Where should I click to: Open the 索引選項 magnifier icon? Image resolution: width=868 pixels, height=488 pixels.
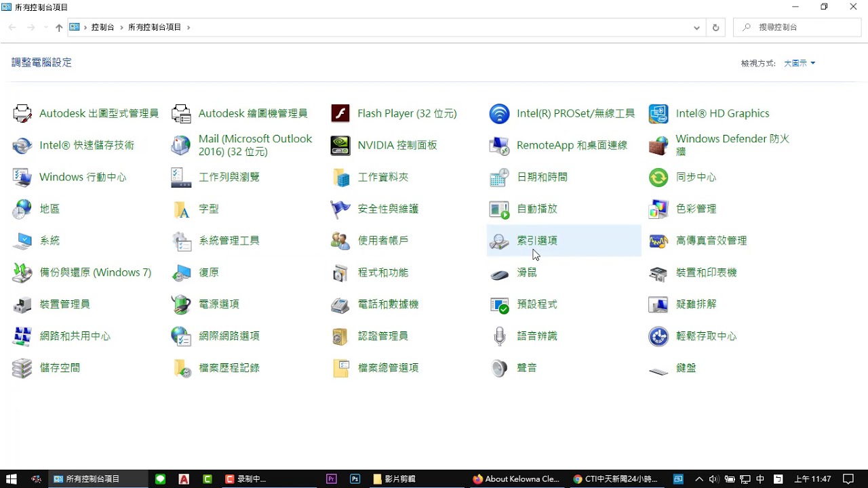(x=499, y=241)
